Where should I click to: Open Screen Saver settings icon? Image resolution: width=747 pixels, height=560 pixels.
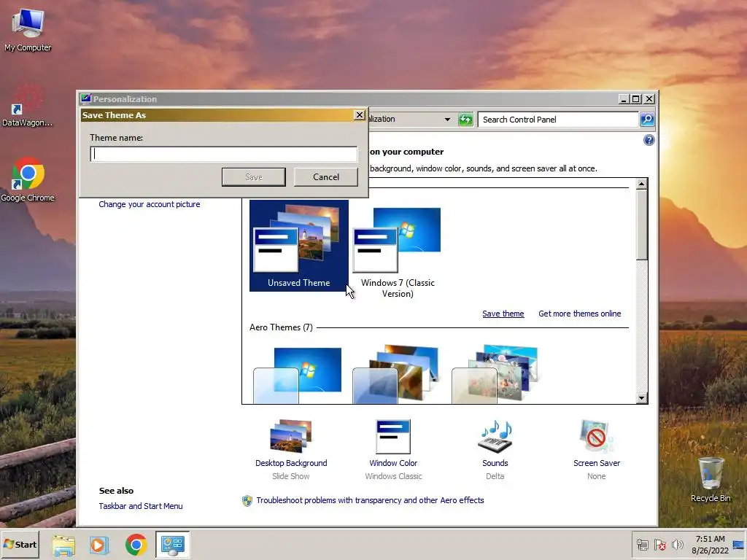[x=597, y=436]
